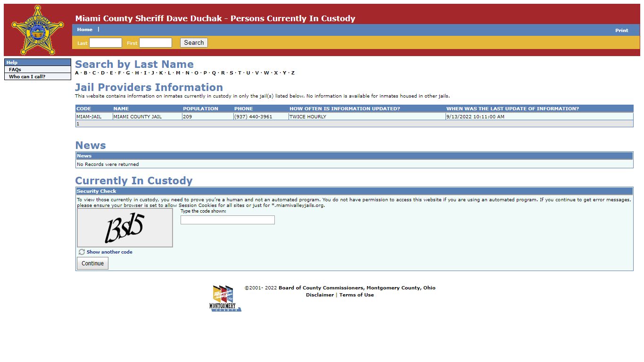
Task: Browse last names starting with B
Action: (85, 73)
